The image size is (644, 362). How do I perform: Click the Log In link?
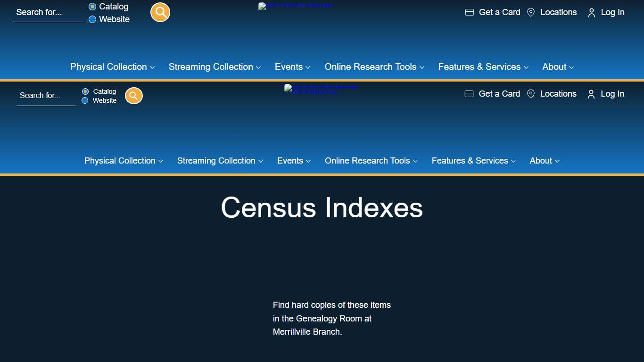pos(612,12)
